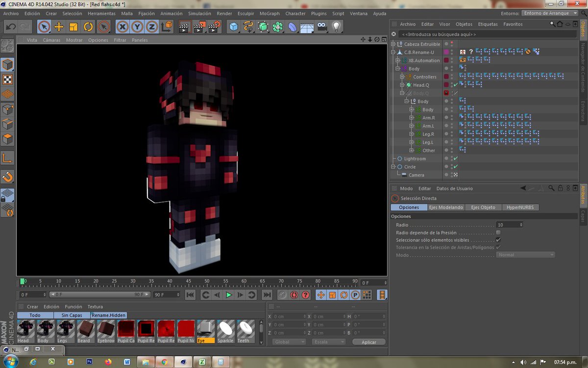The width and height of the screenshot is (588, 368).
Task: Play the animation forward
Action: [228, 295]
